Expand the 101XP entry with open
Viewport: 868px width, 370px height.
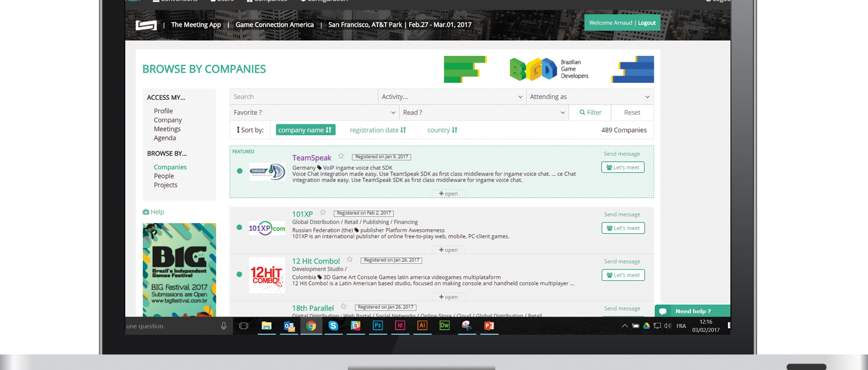point(448,250)
